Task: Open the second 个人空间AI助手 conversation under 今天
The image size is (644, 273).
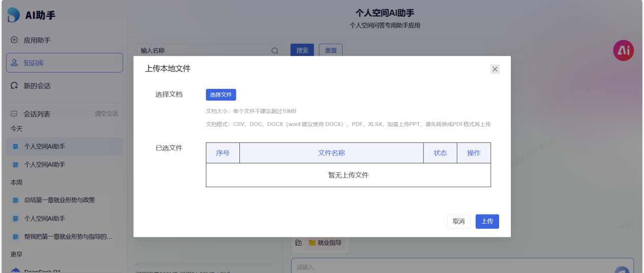Action: point(45,165)
